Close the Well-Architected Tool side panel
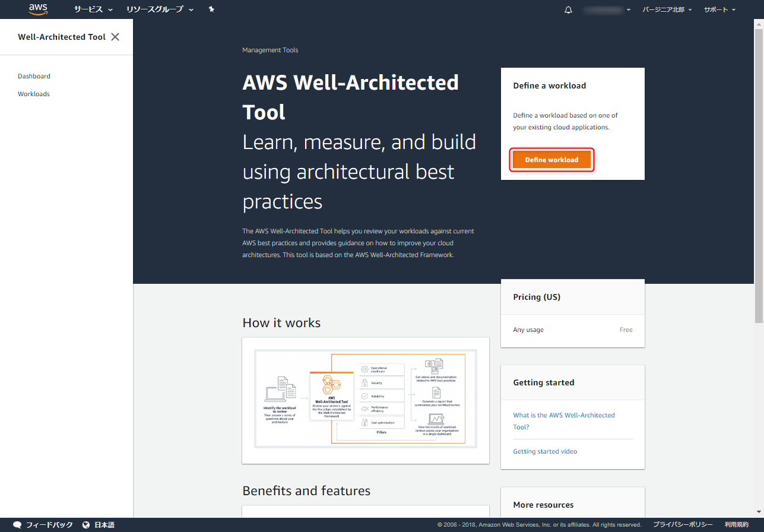Image resolution: width=764 pixels, height=532 pixels. coord(115,36)
